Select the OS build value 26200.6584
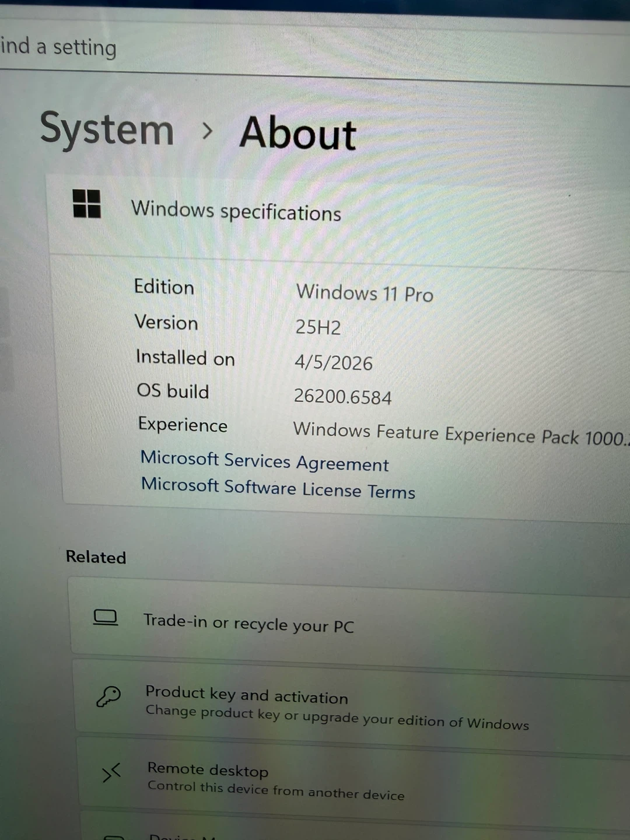The image size is (630, 840). (x=342, y=397)
